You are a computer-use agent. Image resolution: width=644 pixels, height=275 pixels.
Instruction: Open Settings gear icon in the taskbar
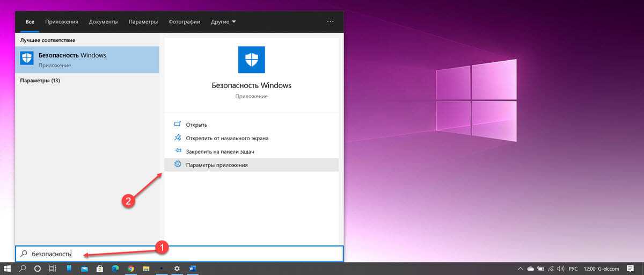coord(177,269)
